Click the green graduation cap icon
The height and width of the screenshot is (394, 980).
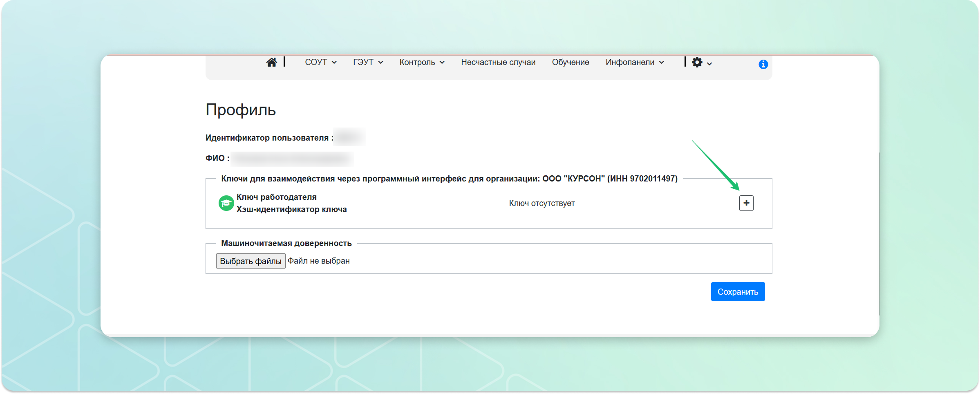click(x=226, y=203)
